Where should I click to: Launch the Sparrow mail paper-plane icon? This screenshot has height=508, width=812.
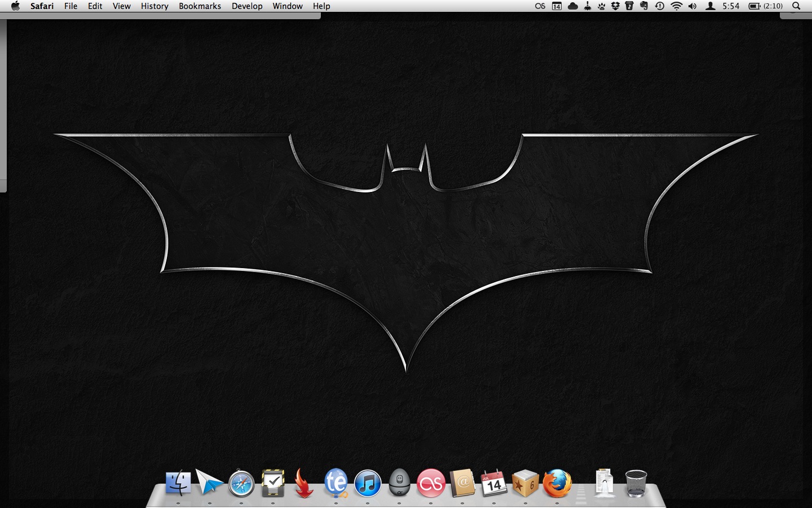[x=209, y=483]
